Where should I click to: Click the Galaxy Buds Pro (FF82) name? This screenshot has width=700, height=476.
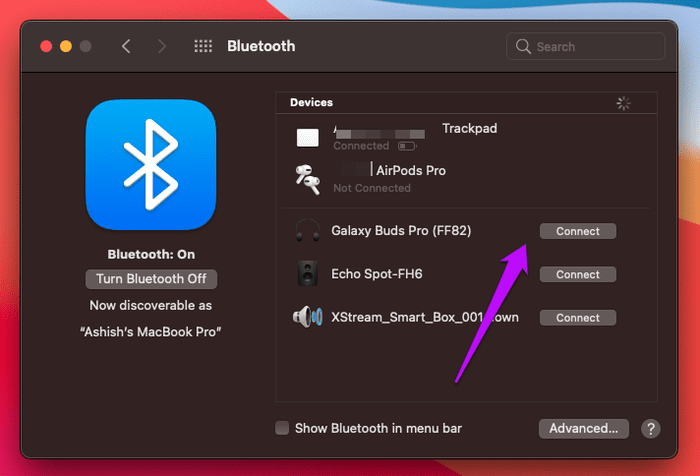(401, 231)
